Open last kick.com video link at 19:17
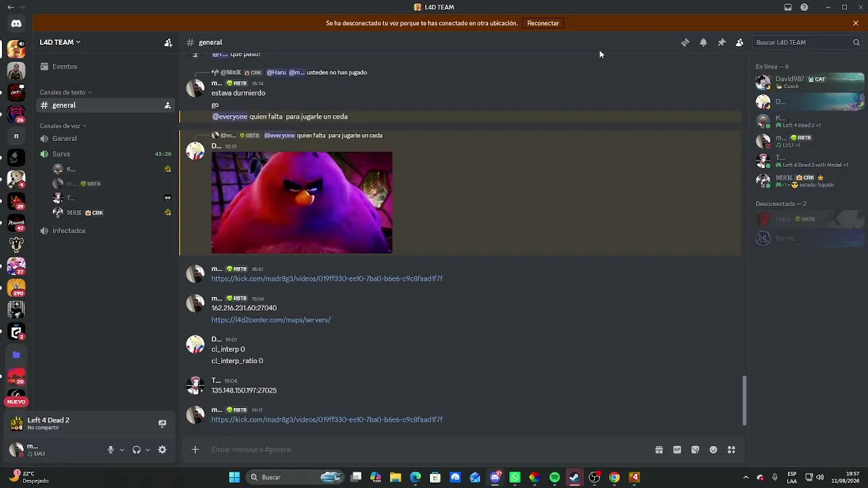 point(327,420)
